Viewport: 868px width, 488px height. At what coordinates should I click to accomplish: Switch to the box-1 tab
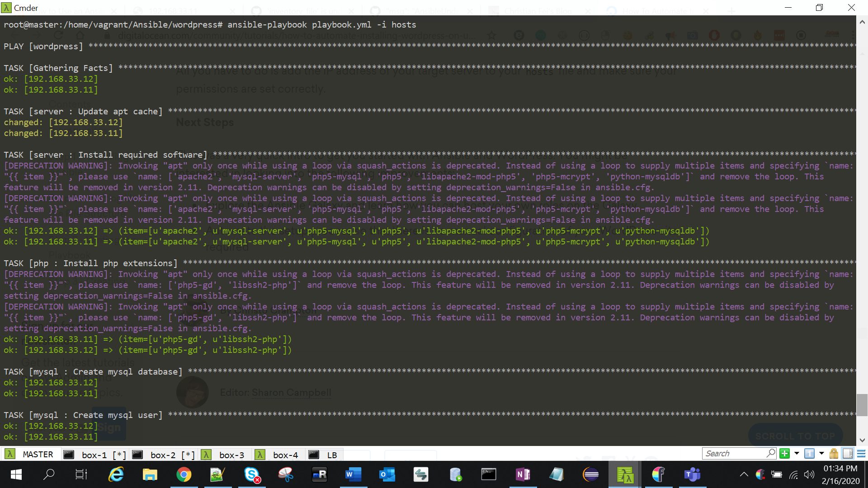tap(95, 455)
